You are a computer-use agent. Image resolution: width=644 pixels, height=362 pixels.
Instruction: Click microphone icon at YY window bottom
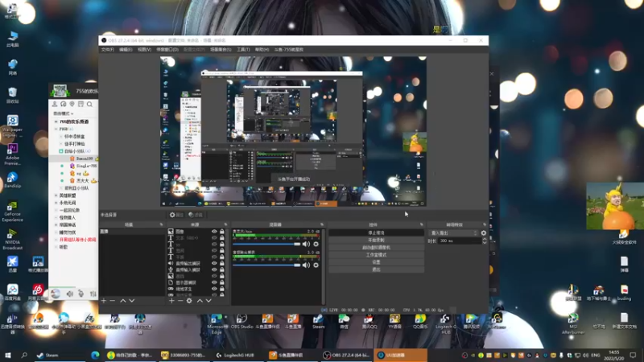[x=81, y=294]
